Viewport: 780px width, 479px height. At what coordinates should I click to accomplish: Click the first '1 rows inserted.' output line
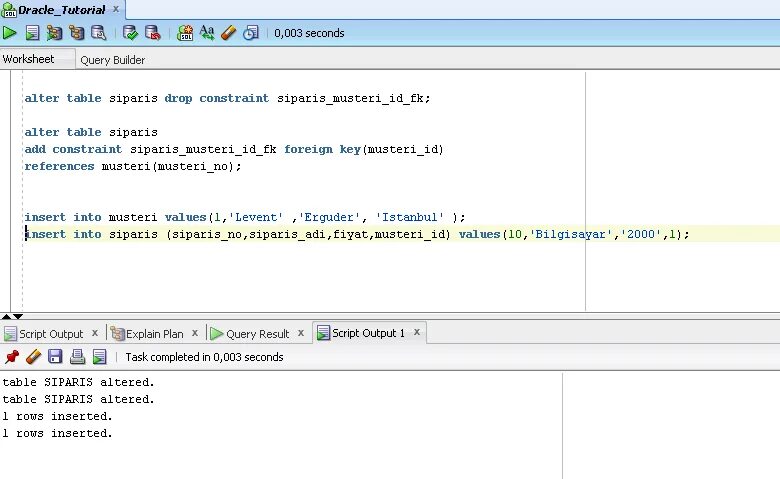tap(57, 416)
